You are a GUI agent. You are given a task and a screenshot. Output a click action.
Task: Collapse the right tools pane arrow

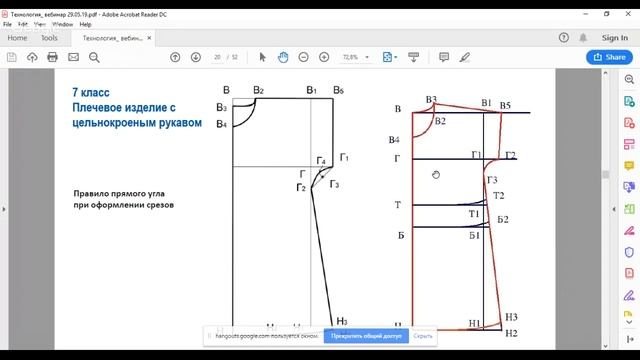[x=614, y=209]
